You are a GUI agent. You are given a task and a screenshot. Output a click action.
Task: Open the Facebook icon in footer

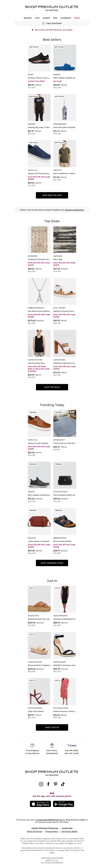point(48,784)
